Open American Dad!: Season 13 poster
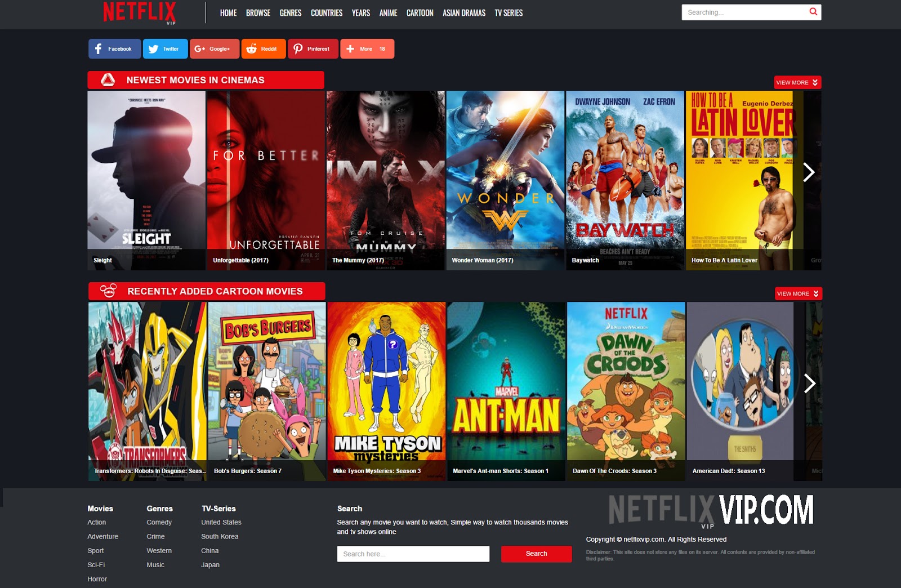Viewport: 901px width, 588px height. [x=746, y=391]
